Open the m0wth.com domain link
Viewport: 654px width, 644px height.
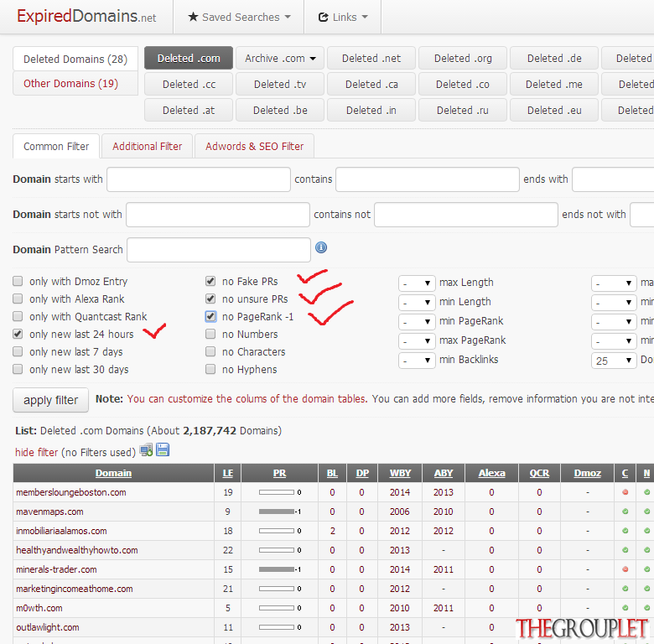[x=39, y=608]
